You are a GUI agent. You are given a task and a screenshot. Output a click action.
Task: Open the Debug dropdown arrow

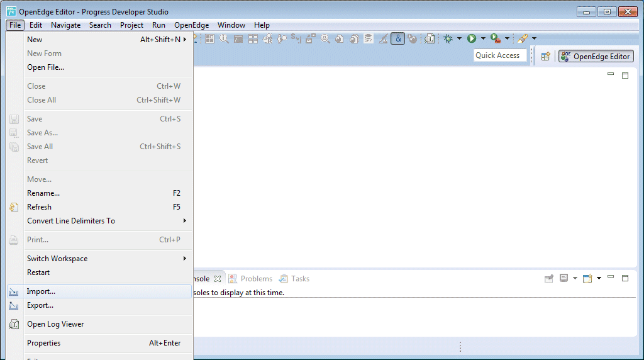point(459,38)
